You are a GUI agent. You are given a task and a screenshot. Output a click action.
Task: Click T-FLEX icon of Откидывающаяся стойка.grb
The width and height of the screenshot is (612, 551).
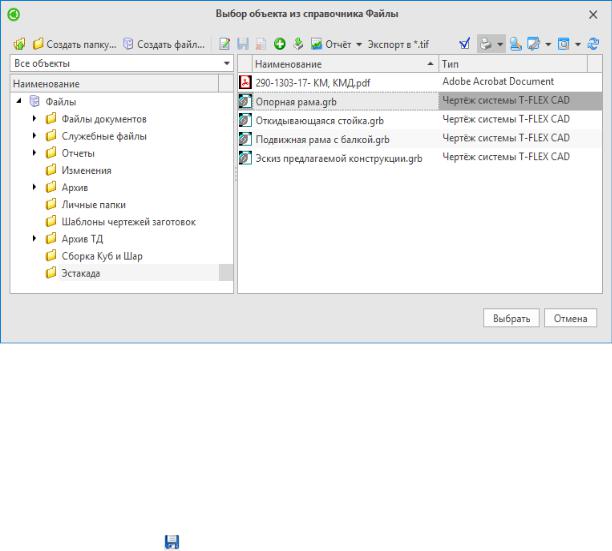(245, 120)
